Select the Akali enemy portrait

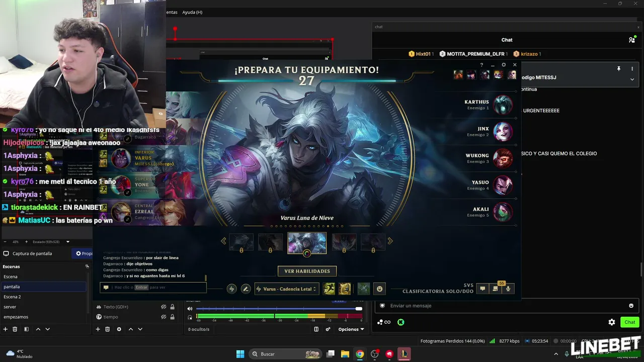503,212
